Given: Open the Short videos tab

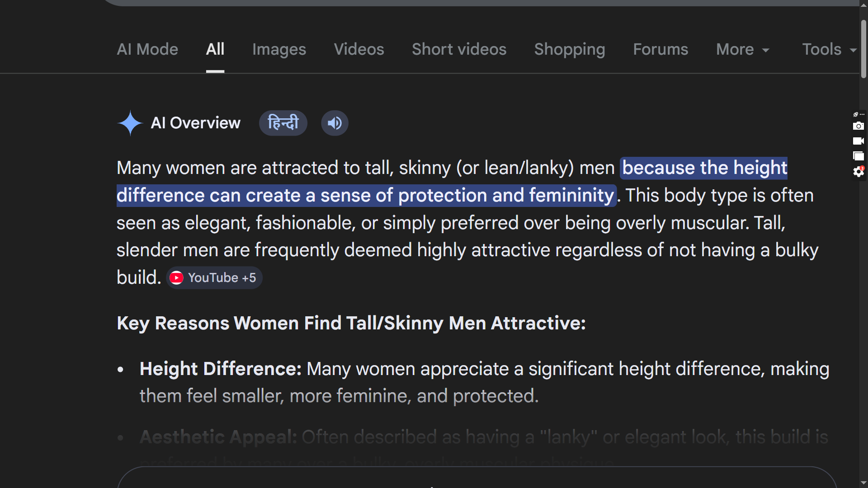Looking at the screenshot, I should (x=459, y=49).
